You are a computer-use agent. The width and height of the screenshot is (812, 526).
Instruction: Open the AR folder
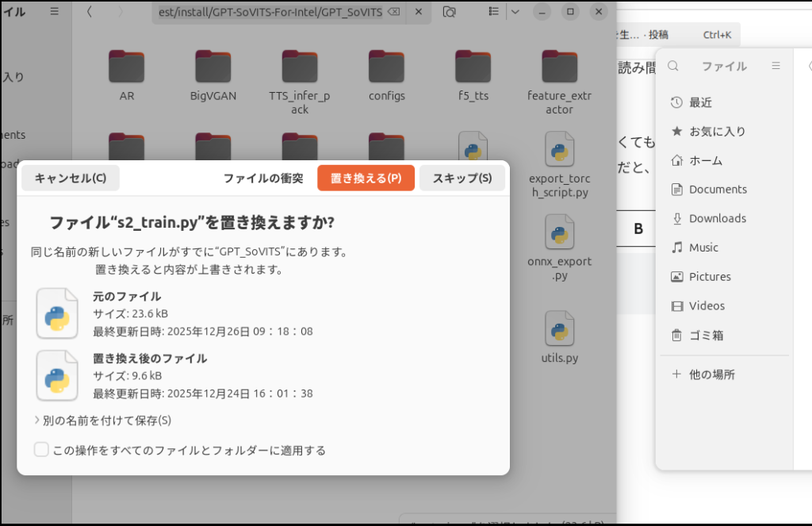click(126, 68)
